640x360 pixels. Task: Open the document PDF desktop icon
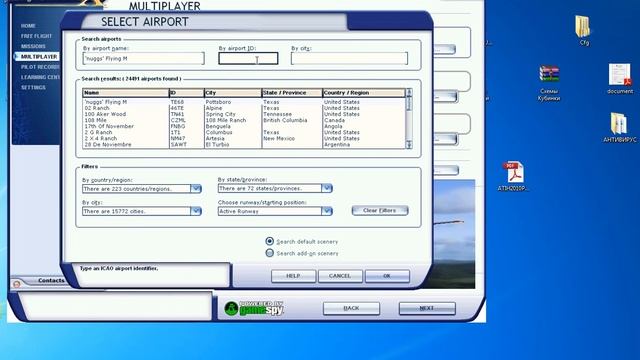(x=620, y=75)
